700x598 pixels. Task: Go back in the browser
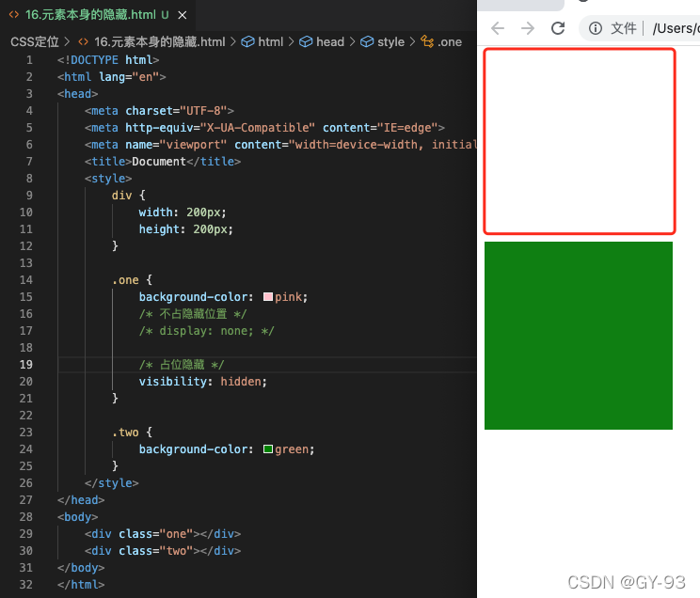pos(498,28)
